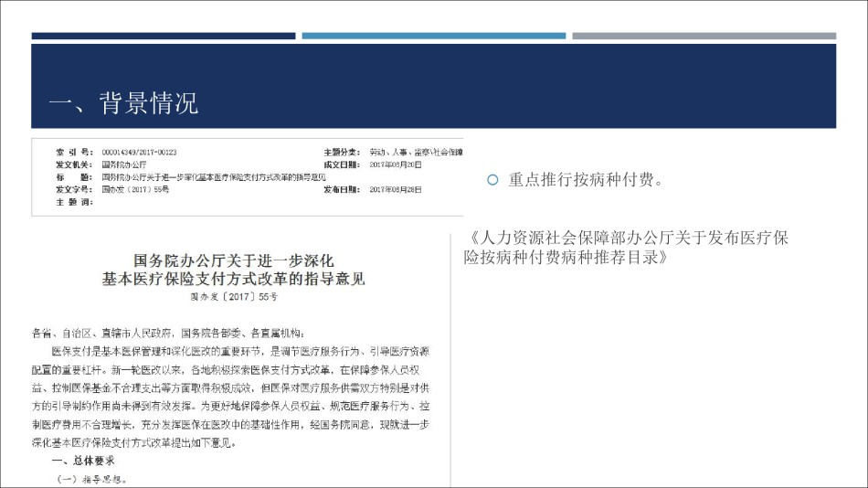Screen dimensions: 868x488
Task: Click the line starting '方的引导制约作用'
Action: 230,407
